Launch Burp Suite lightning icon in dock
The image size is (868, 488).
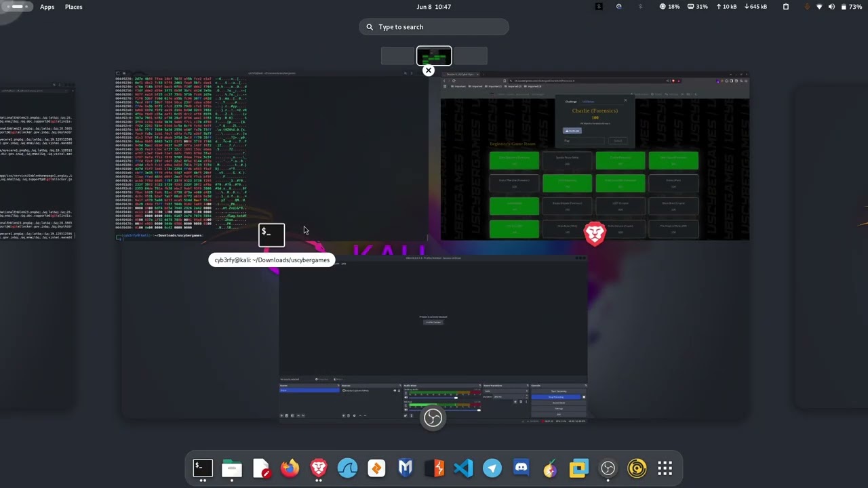pyautogui.click(x=435, y=468)
